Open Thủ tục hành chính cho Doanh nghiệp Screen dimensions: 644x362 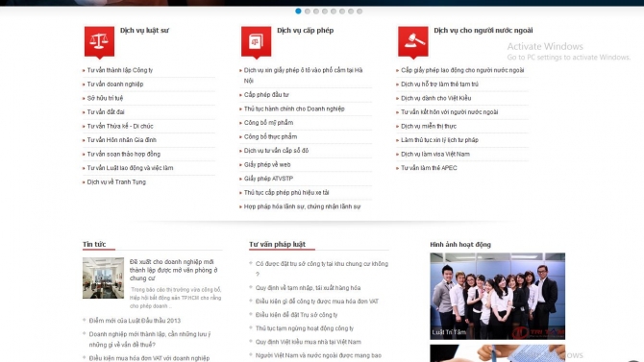(x=294, y=109)
